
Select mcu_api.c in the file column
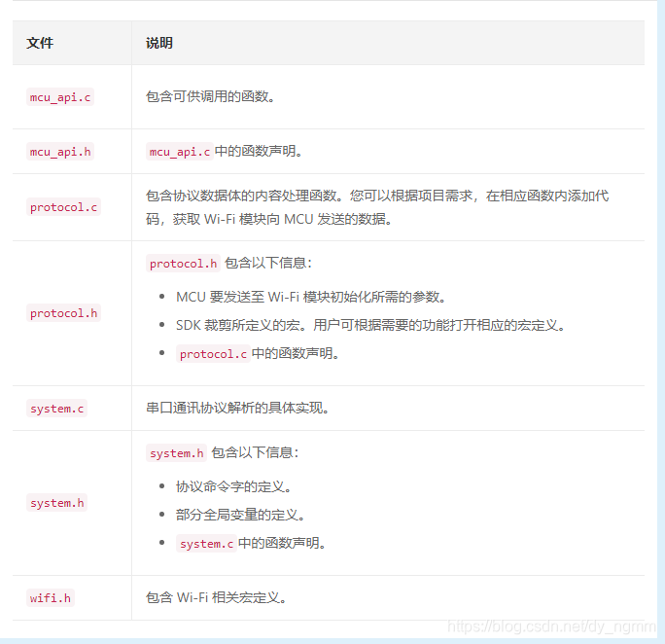coord(60,97)
